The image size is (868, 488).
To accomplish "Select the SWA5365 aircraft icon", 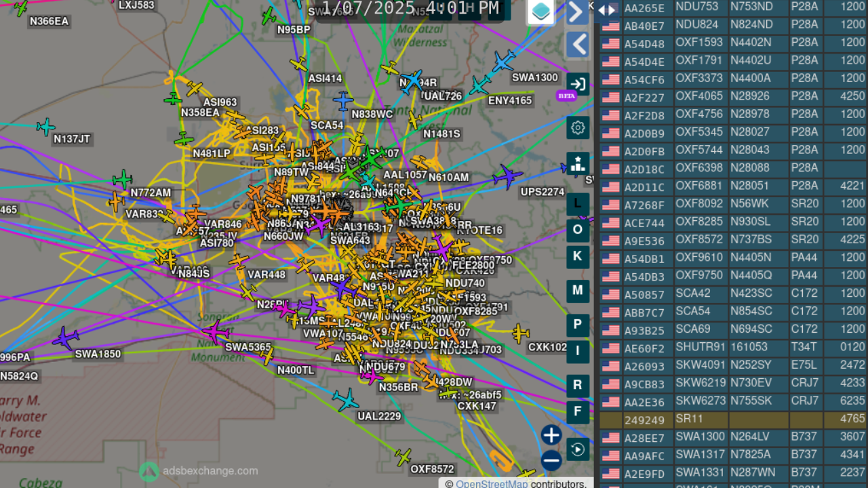I will point(216,332).
